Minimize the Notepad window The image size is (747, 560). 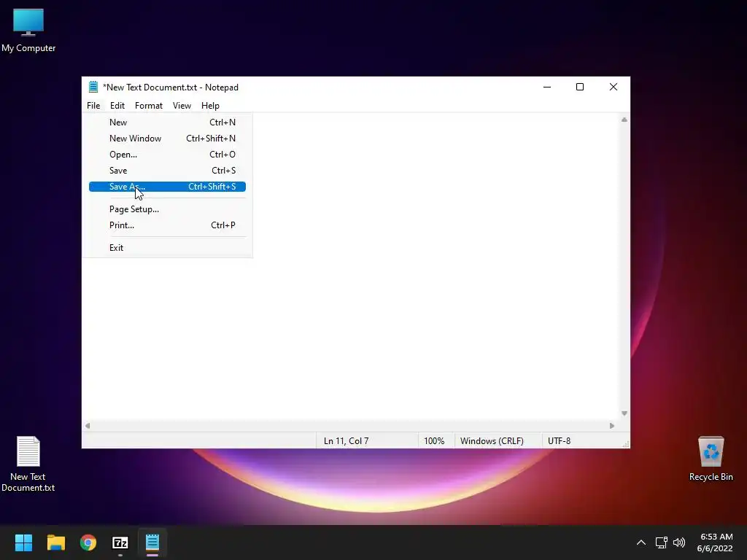[x=547, y=87]
